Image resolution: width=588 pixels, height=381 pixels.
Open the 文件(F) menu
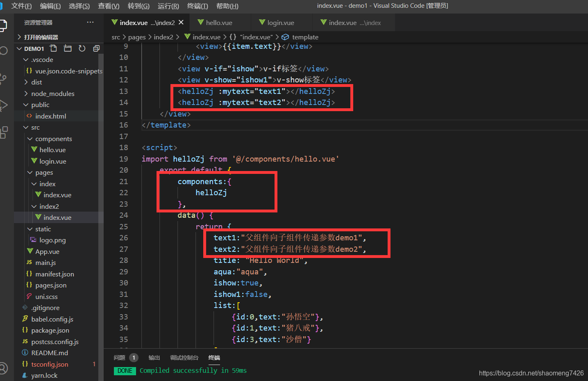(21, 6)
